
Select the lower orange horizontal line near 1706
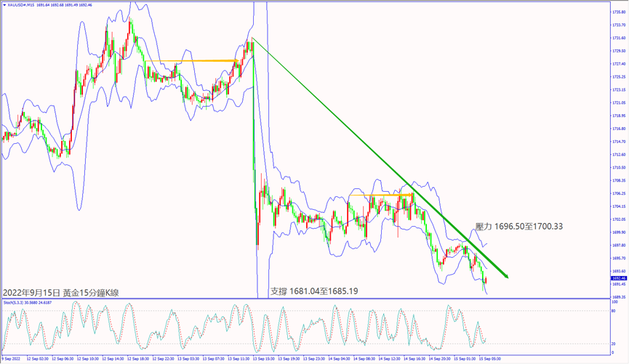[380, 195]
